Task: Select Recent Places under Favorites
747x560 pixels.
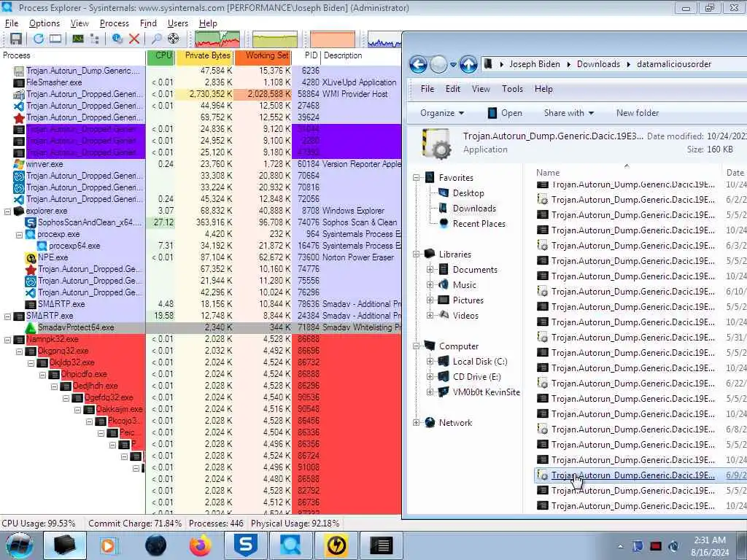Action: tap(479, 223)
